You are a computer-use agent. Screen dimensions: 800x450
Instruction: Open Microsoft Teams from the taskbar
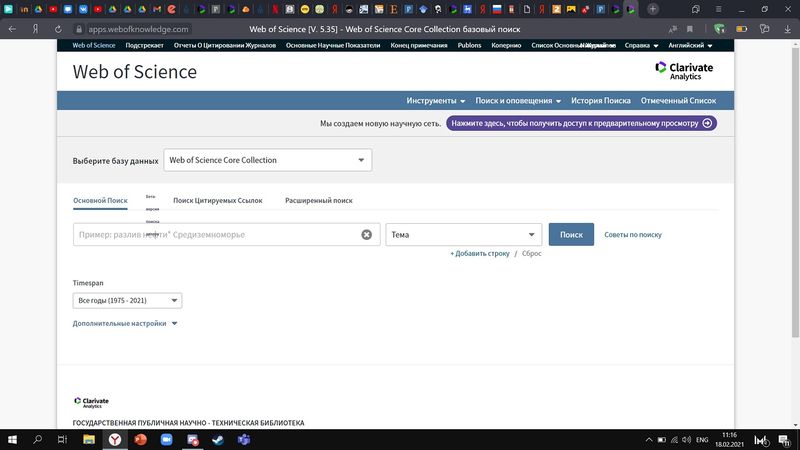tap(243, 439)
